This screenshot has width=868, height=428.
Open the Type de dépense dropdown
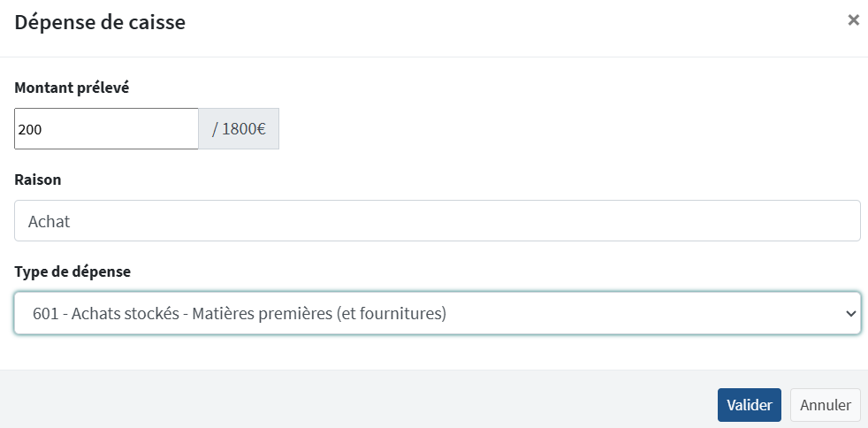tap(437, 313)
